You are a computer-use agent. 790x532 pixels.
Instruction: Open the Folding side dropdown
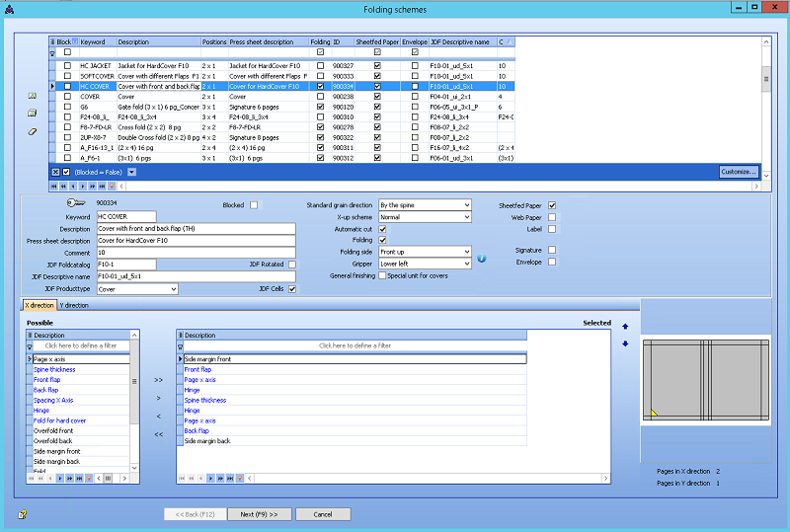coord(467,252)
